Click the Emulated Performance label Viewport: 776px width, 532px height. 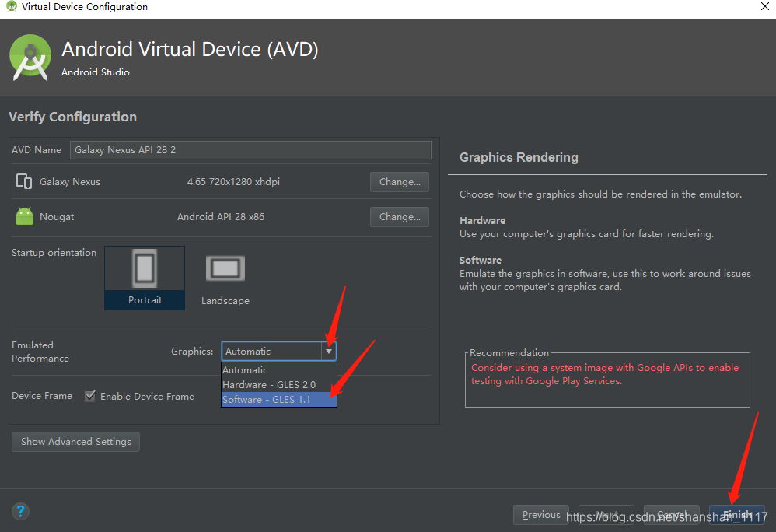(x=40, y=352)
